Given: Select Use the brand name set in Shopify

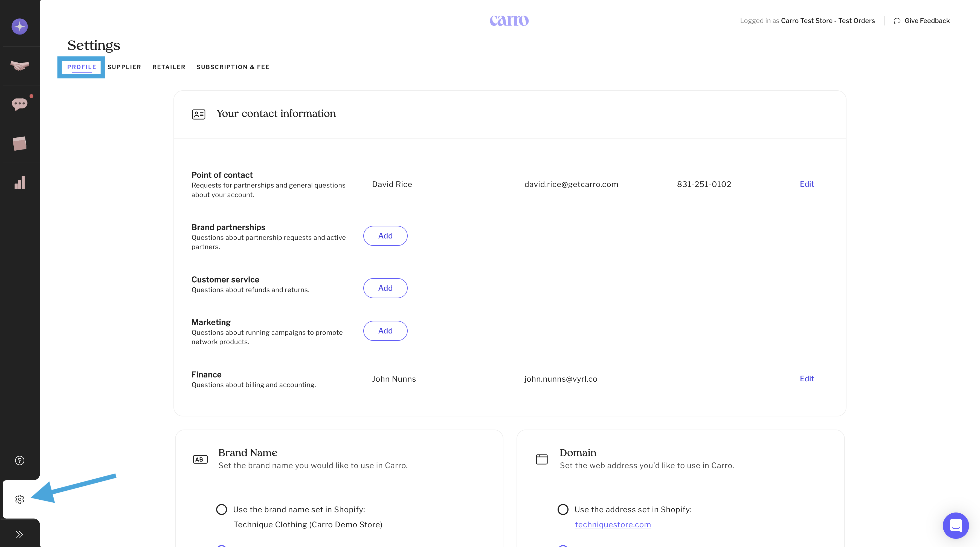Looking at the screenshot, I should [221, 509].
